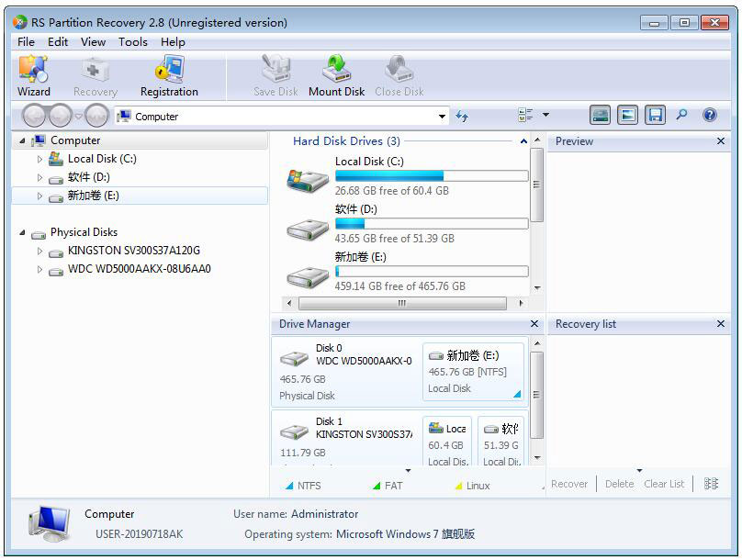The image size is (742, 560).
Task: Click the NTFS legend label
Action: tap(309, 486)
